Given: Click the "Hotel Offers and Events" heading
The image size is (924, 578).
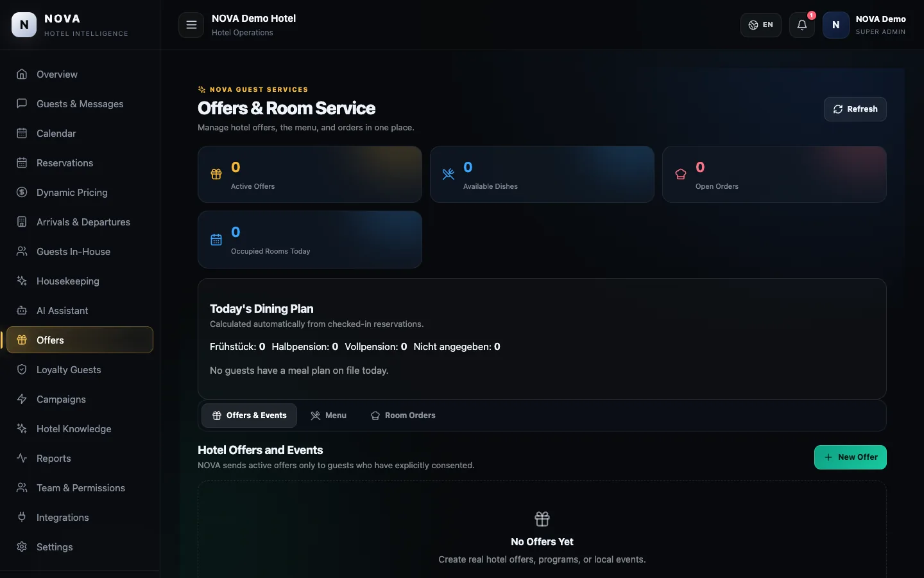Looking at the screenshot, I should [x=261, y=450].
